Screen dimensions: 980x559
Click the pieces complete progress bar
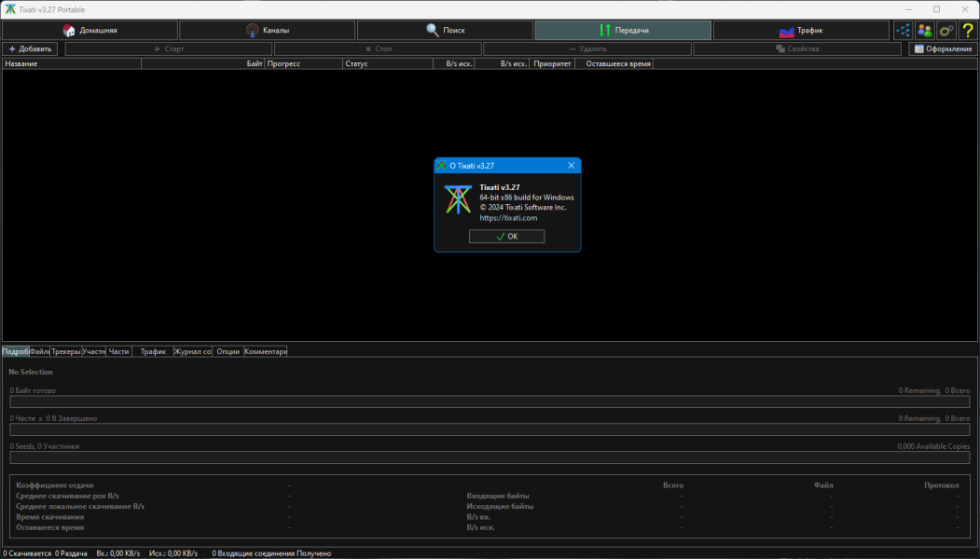tap(490, 429)
